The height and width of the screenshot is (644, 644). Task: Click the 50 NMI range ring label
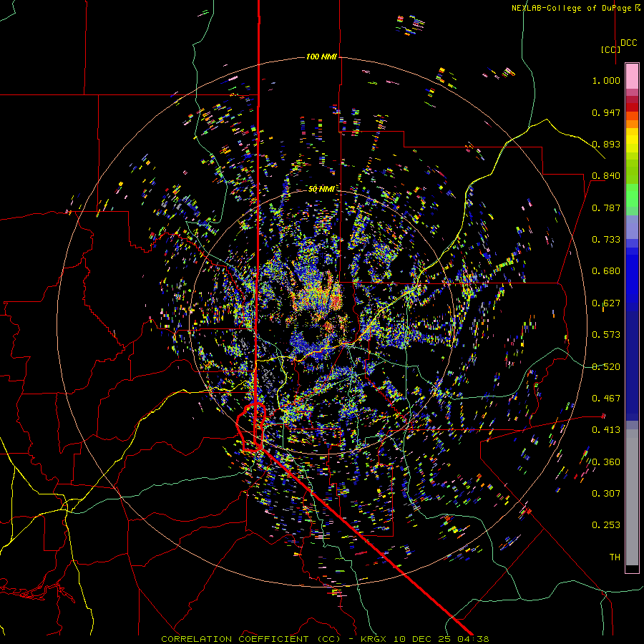coord(321,189)
